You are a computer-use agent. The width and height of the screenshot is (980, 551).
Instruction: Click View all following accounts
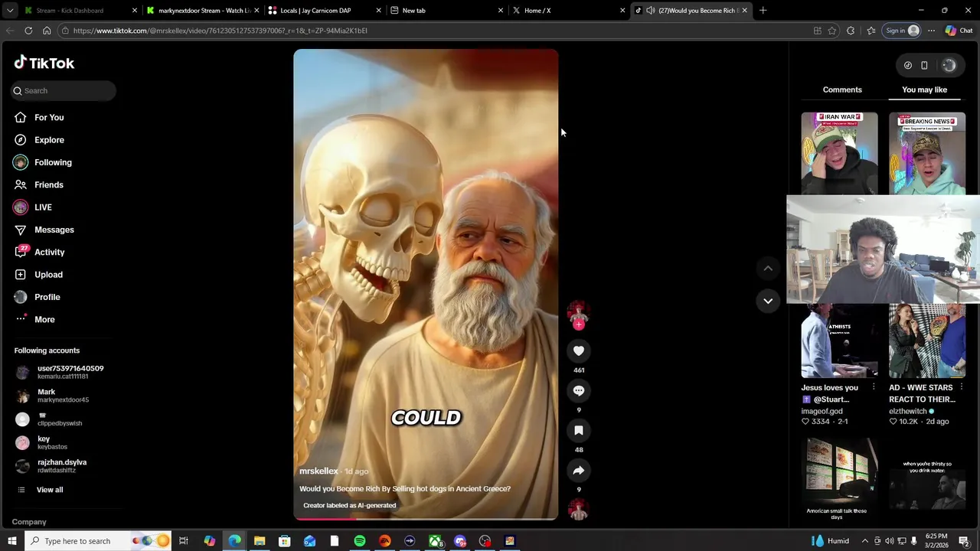50,490
